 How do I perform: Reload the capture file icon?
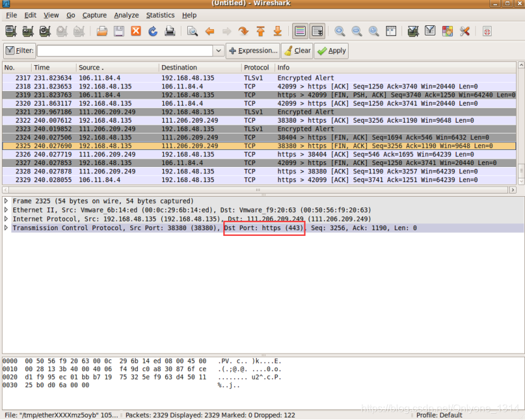(153, 31)
